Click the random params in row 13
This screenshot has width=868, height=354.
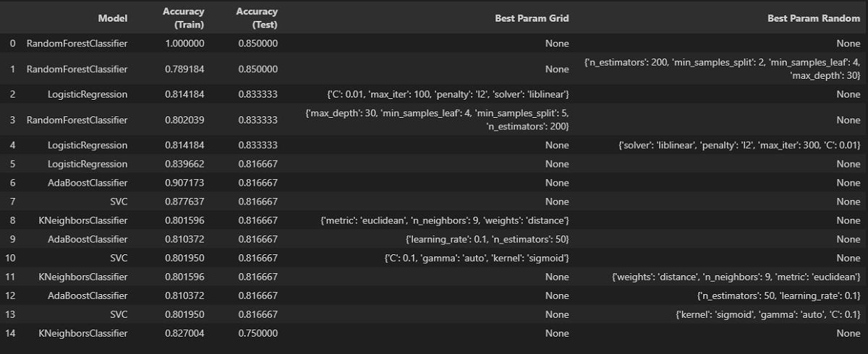click(x=767, y=314)
